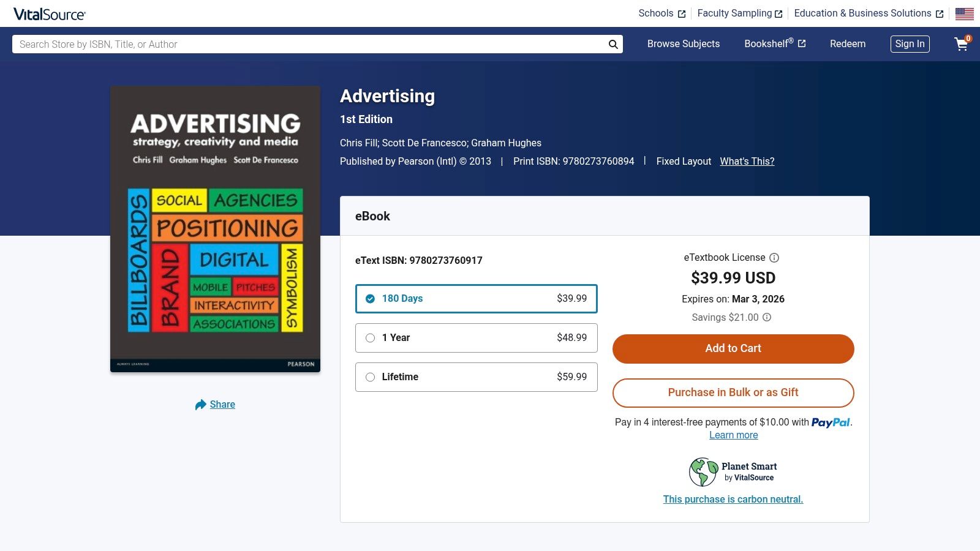
Task: Click the VitalSource logo
Action: pyautogui.click(x=50, y=14)
